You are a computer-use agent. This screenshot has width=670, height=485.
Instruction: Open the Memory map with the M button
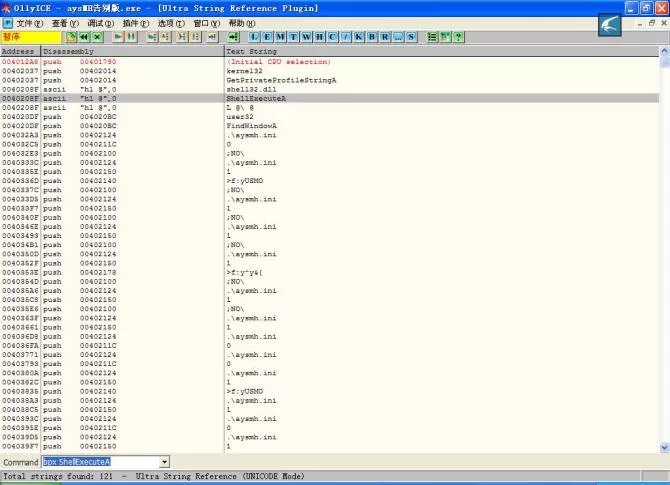coord(279,37)
